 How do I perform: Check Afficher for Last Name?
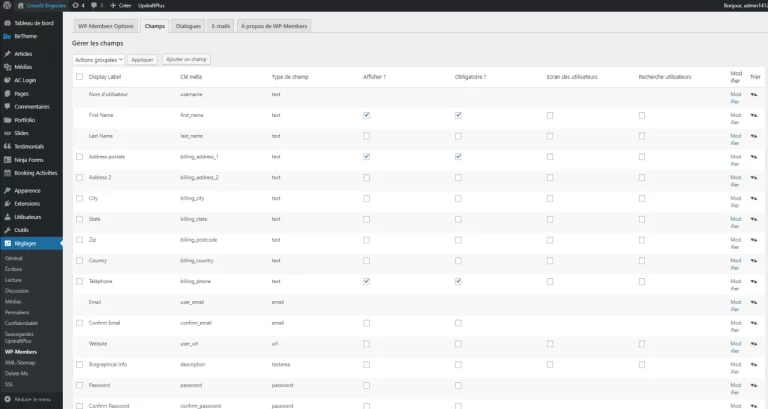coord(366,136)
